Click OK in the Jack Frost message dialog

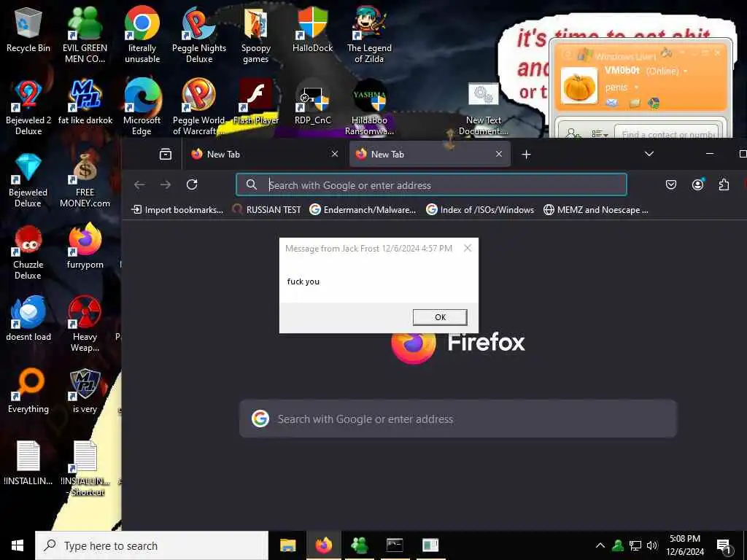click(x=440, y=317)
